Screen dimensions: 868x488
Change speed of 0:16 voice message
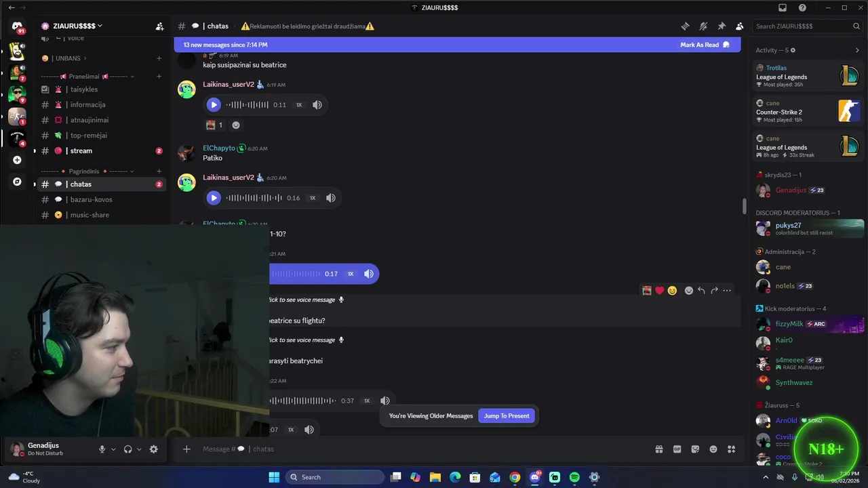tap(313, 198)
